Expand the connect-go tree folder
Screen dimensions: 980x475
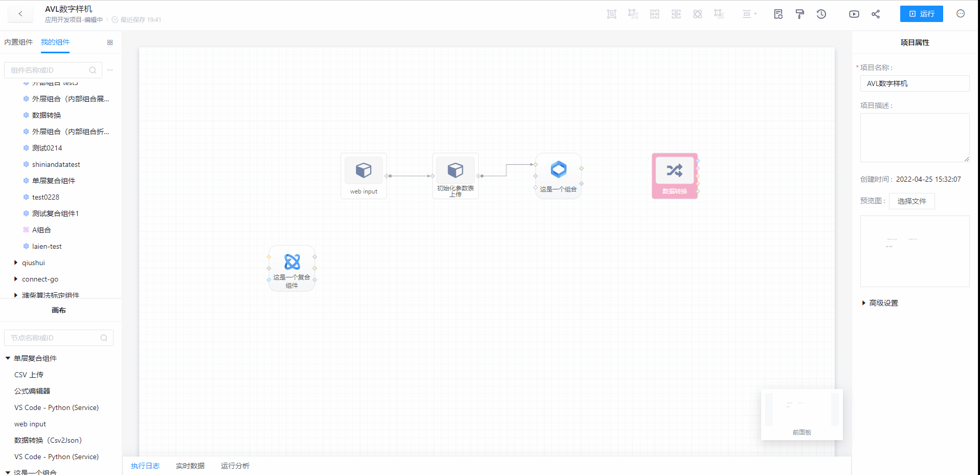tap(16, 279)
